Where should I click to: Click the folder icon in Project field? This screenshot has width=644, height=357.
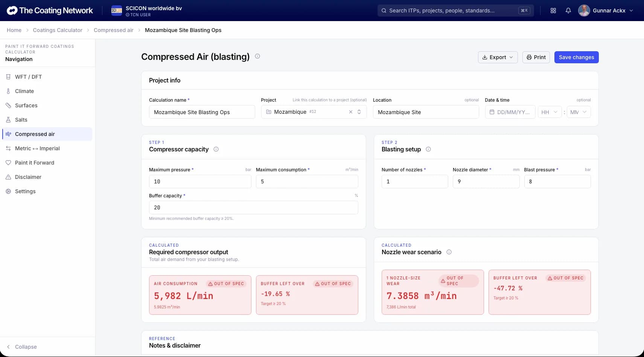coord(269,112)
